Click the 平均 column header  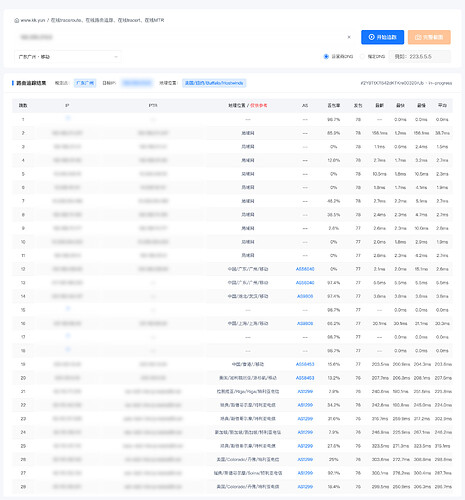[442, 105]
